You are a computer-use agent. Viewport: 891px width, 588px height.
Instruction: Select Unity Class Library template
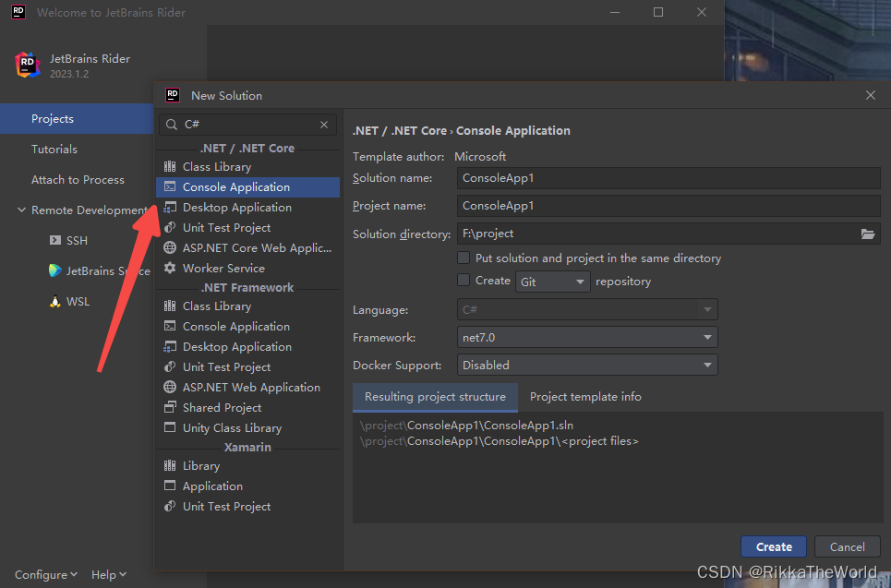(x=247, y=427)
